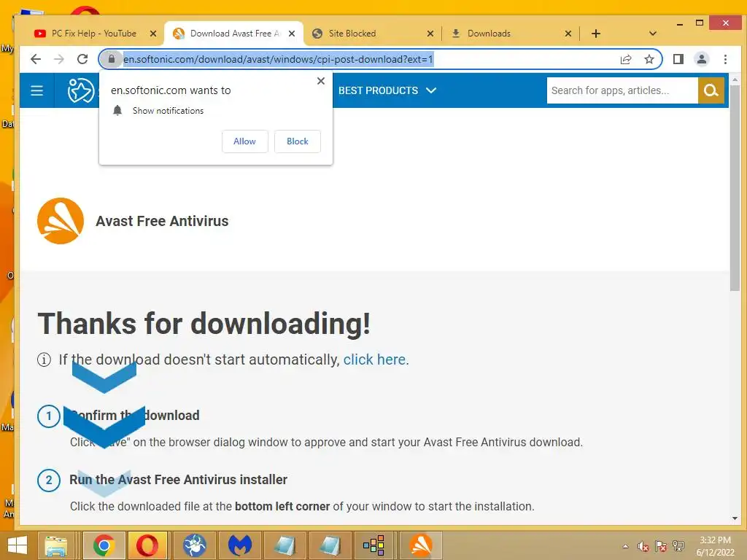Open File Explorer from the taskbar
The image size is (747, 560).
pos(56,545)
